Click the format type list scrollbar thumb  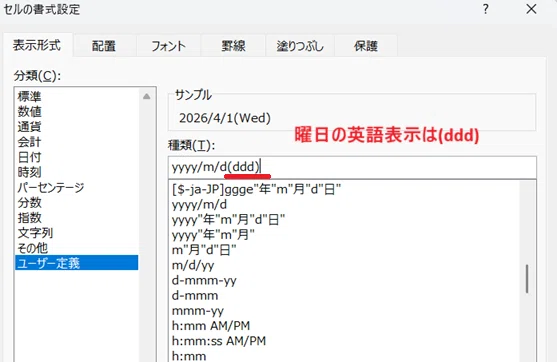coord(527,279)
